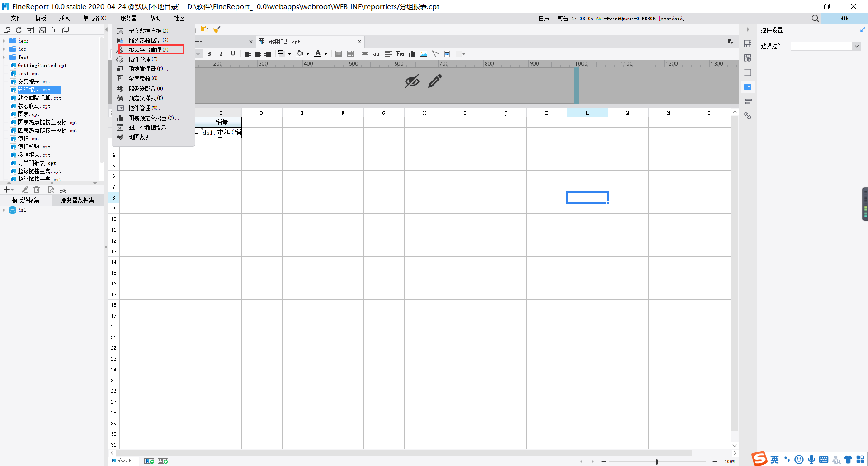Expand the ds1 dataset node
868x466 pixels.
[x=4, y=210]
